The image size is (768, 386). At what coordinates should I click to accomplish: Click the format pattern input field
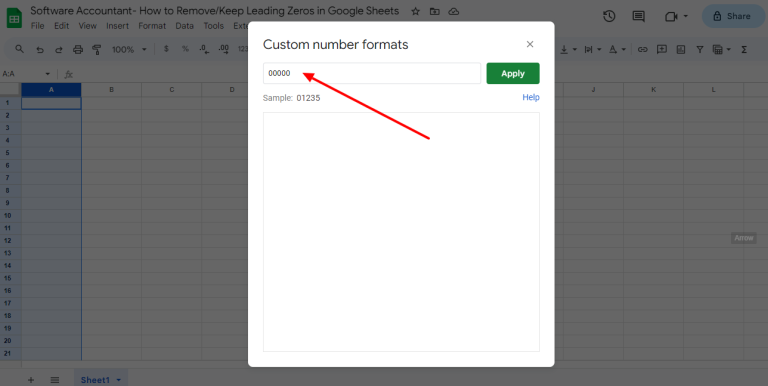[x=372, y=73]
